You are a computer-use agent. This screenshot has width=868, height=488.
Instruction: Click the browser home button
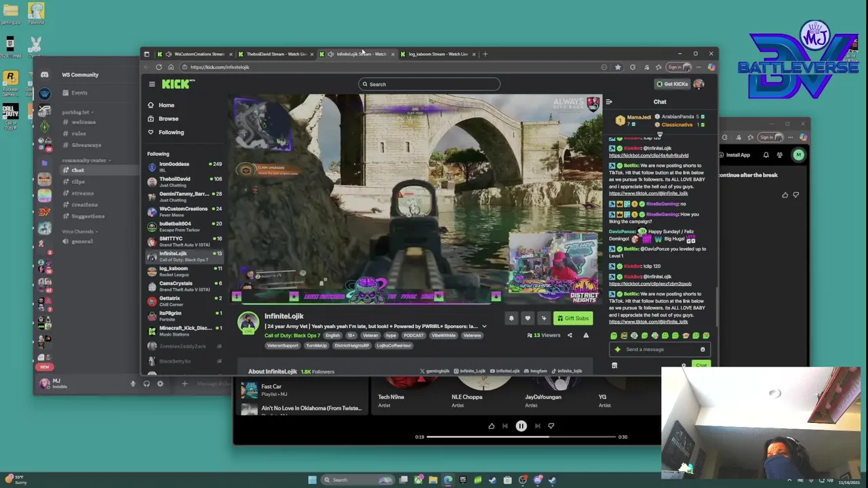click(171, 67)
